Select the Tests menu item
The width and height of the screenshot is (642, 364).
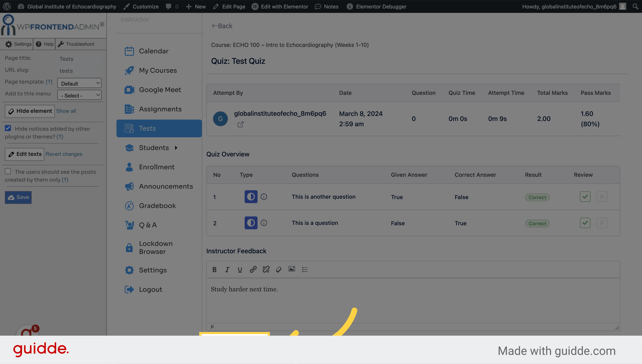(x=159, y=128)
